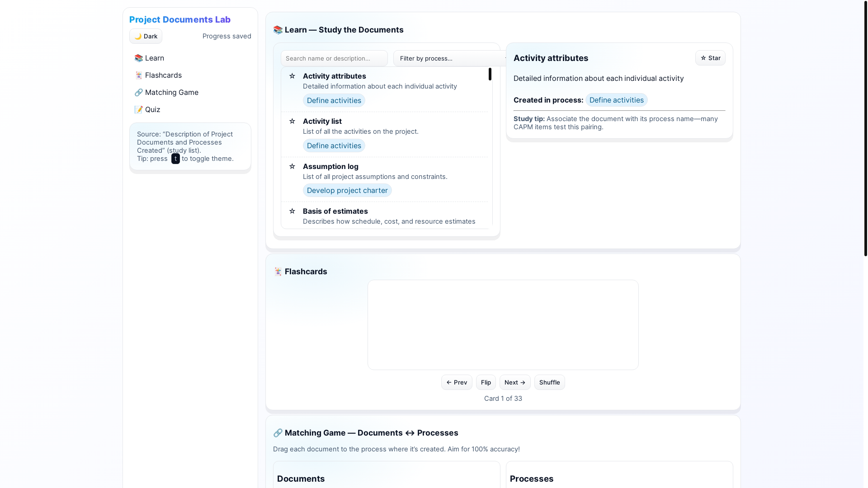Screen dimensions: 868x488
Task: Click the Progress saved status text
Action: coord(227,36)
